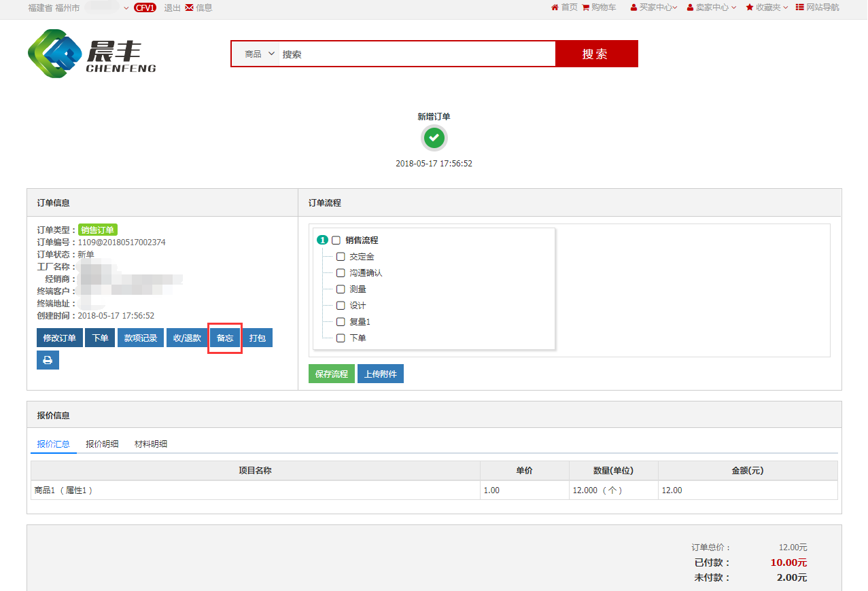
Task: Switch to the 报价明细 tab
Action: tap(102, 444)
